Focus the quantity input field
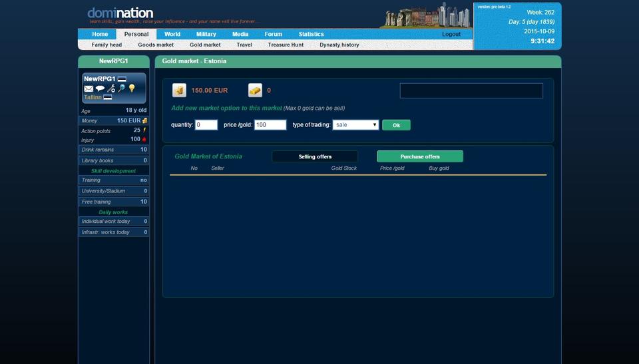Viewport: 639px width, 364px height. 206,125
